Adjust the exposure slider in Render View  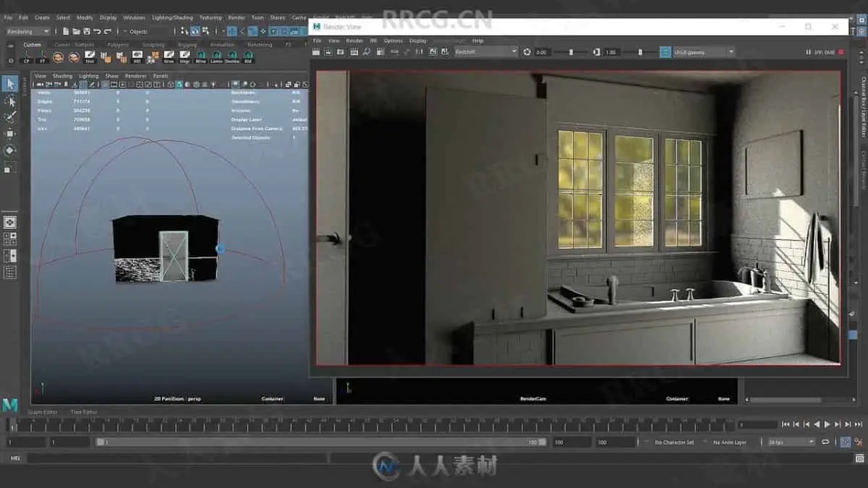coord(570,52)
